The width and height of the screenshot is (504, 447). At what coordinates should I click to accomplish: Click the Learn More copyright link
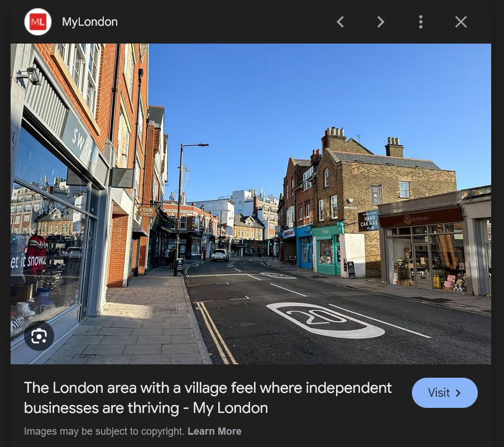[x=214, y=431]
